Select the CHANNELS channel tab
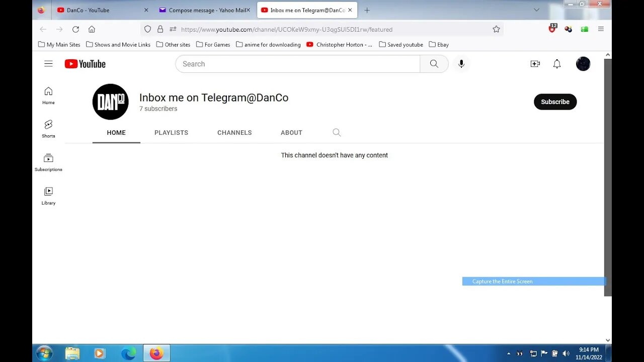 click(x=234, y=133)
